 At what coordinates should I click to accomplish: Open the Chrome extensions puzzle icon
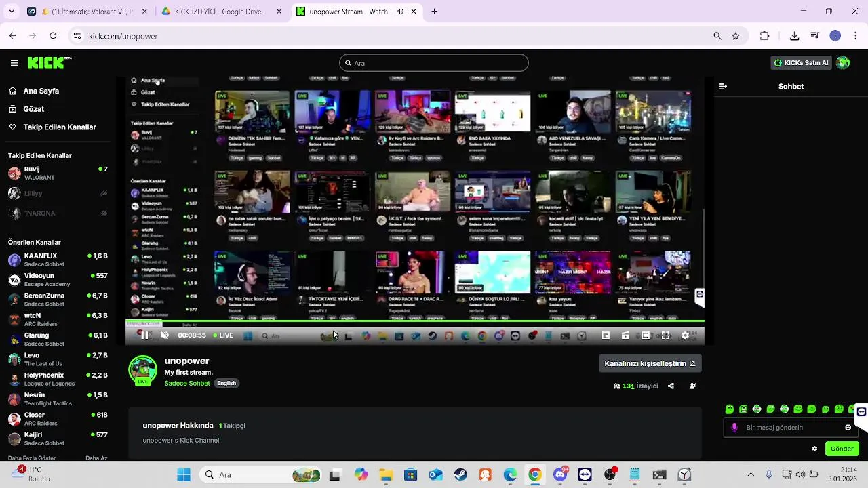pyautogui.click(x=765, y=36)
